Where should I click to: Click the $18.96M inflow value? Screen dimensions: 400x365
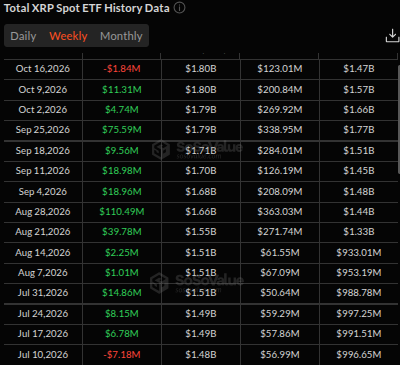pos(122,192)
